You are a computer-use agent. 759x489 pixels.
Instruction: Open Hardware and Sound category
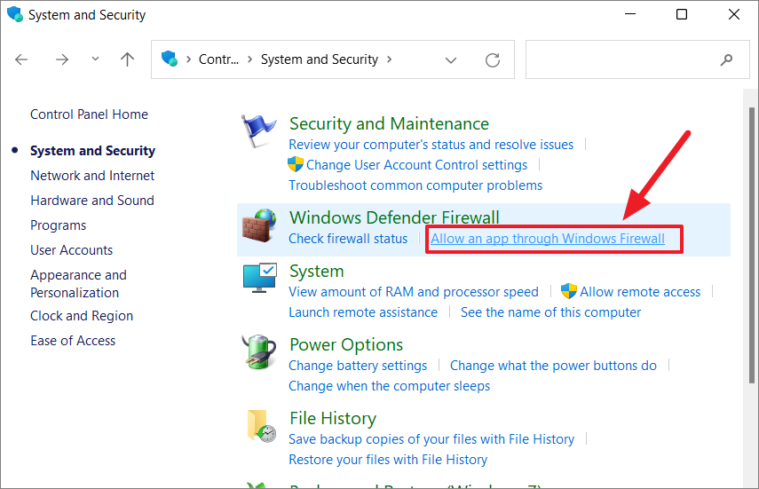92,200
